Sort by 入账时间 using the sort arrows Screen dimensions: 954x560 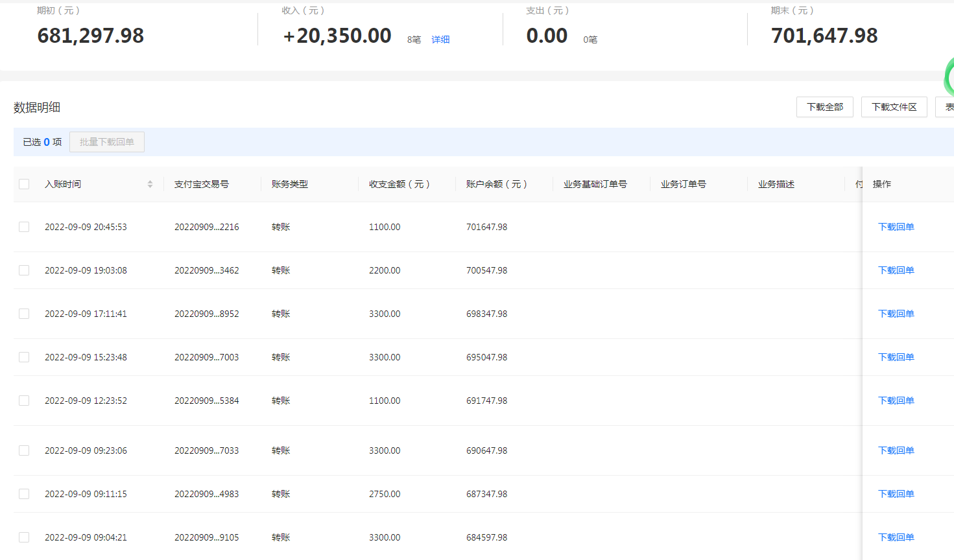pos(150,184)
